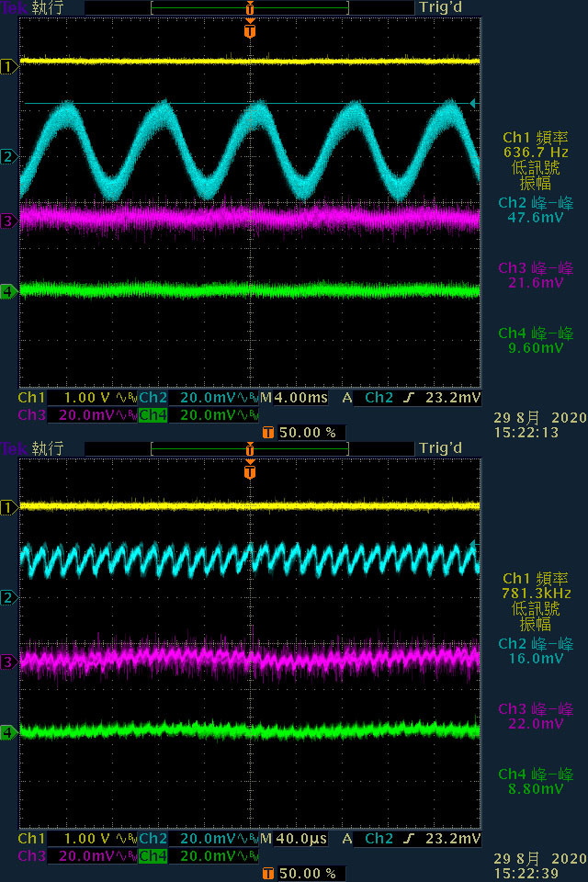Select the Ch2 peak-to-peak 47.6mV readout
The height and width of the screenshot is (882, 588).
coord(535,209)
